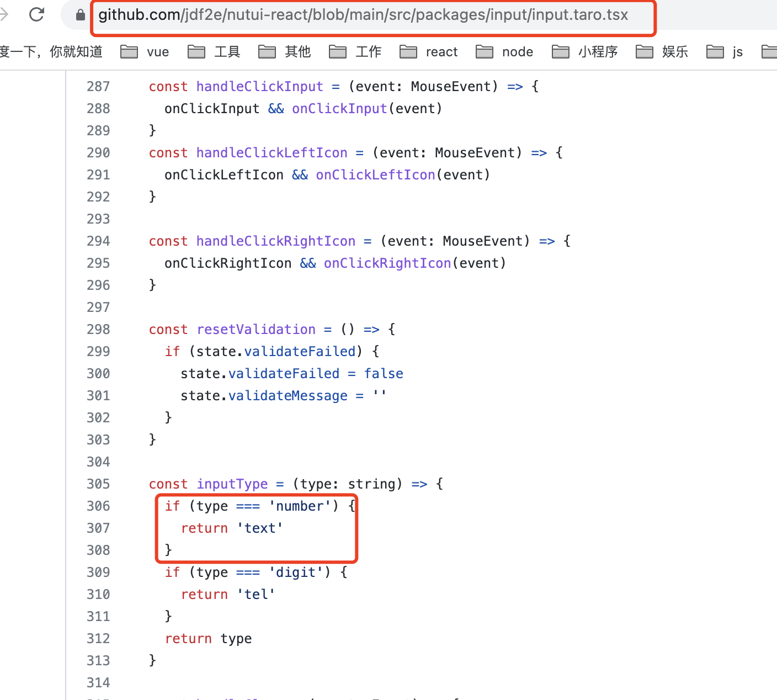Click the back navigation arrow
The width and height of the screenshot is (777, 700).
(6, 15)
